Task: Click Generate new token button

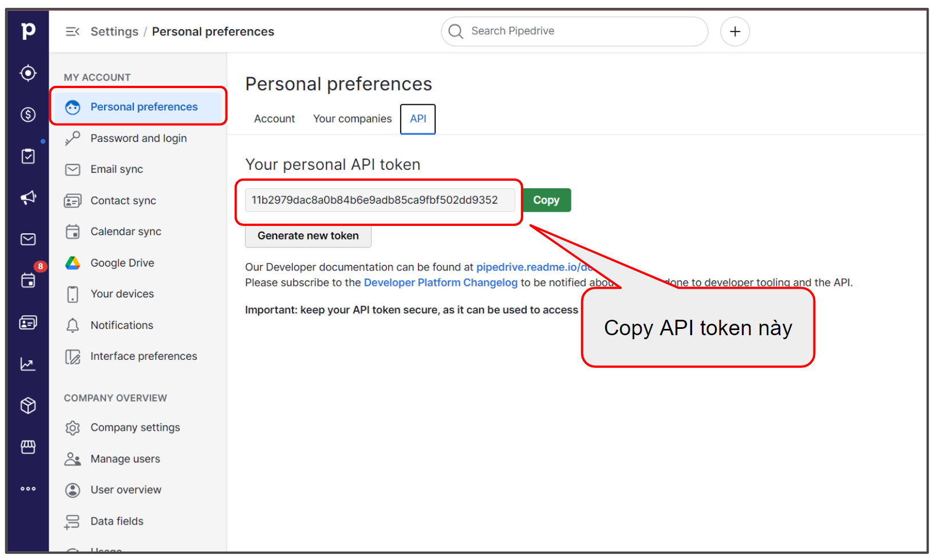Action: point(308,236)
